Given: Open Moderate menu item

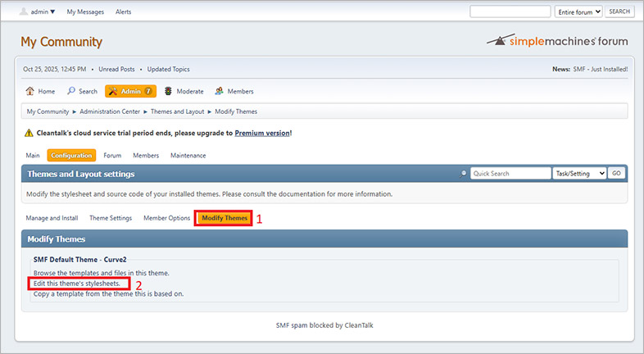Looking at the screenshot, I should [184, 91].
